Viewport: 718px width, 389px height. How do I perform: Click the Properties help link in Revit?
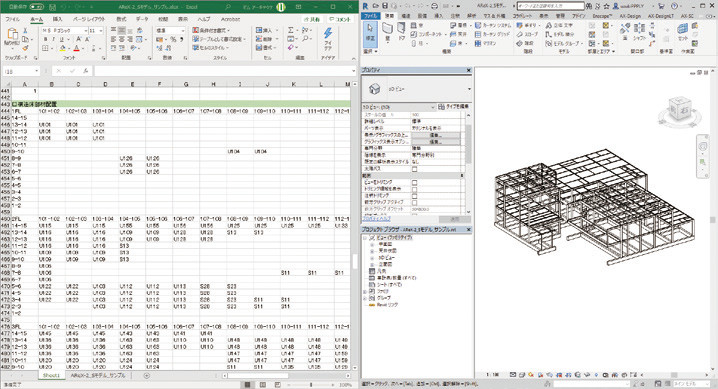point(376,219)
